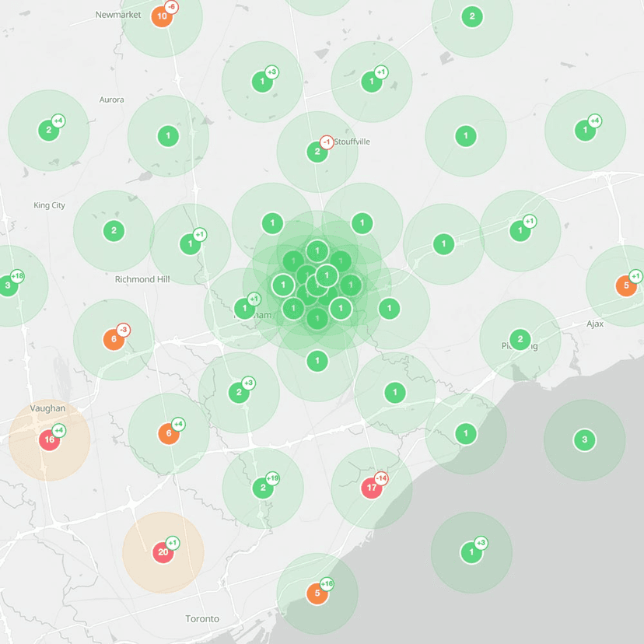Screen dimensions: 644x644
Task: Select the orange 5 marker near Ajax
Action: point(626,286)
